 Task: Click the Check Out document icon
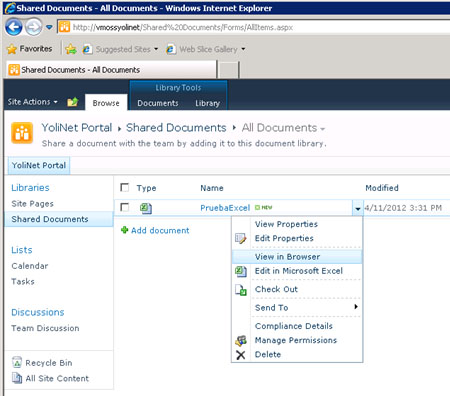(241, 290)
